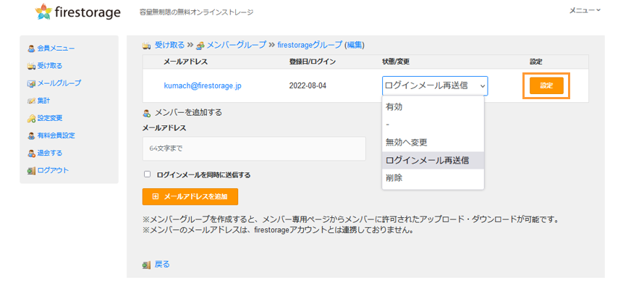The height and width of the screenshot is (286, 644).
Task: Click the orange 設定 button
Action: pyautogui.click(x=546, y=86)
